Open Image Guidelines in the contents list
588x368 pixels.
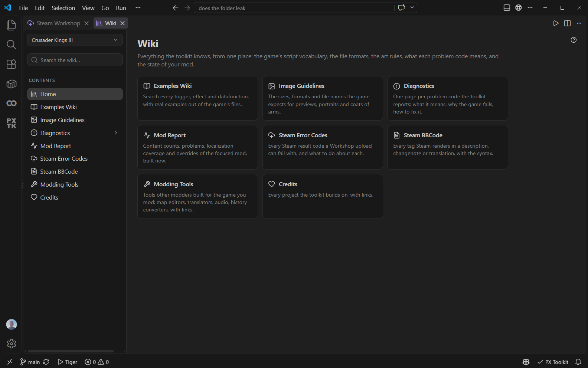coord(75,120)
